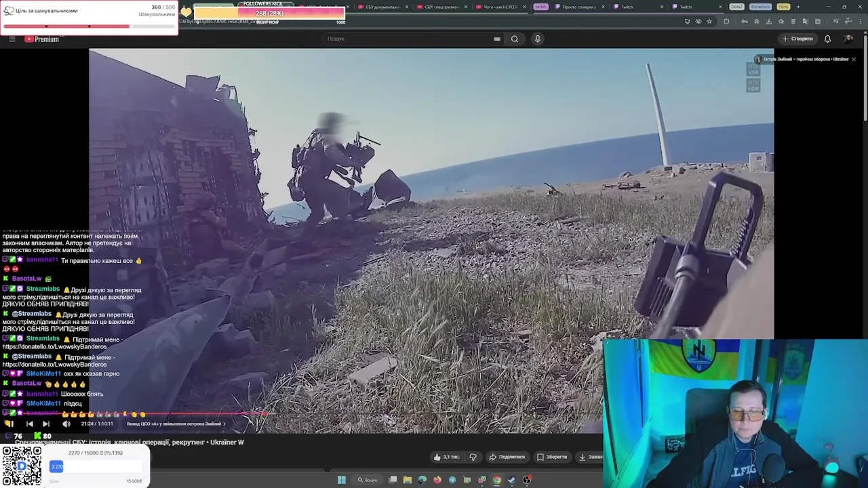
Task: Click the donation goal bar 2270
Action: (x=96, y=466)
